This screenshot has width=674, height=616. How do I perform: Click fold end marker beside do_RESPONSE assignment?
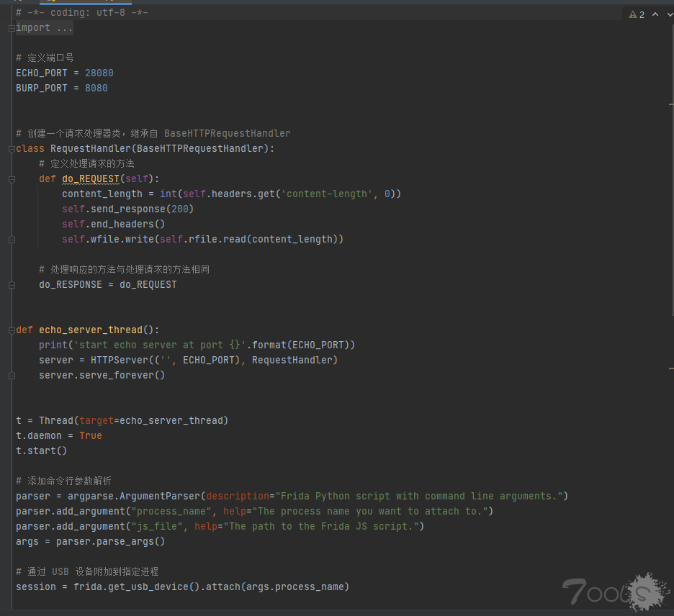pos(12,285)
